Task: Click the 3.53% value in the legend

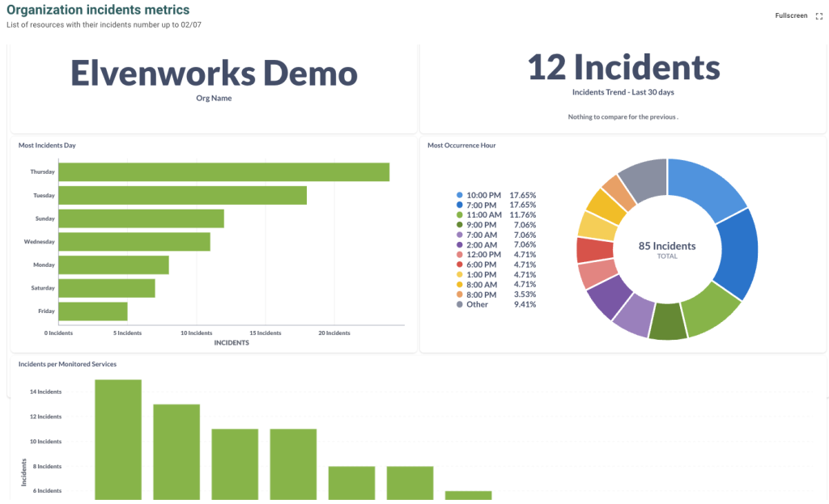Action: (x=525, y=294)
